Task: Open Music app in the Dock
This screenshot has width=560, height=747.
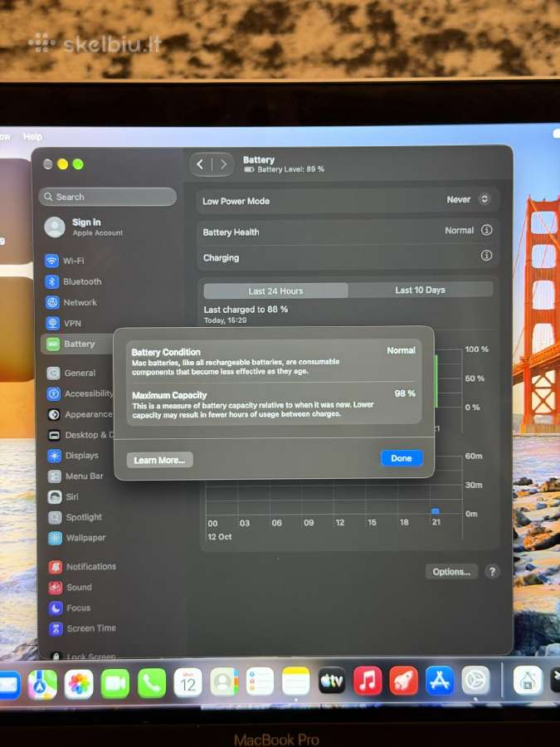Action: pos(368,681)
